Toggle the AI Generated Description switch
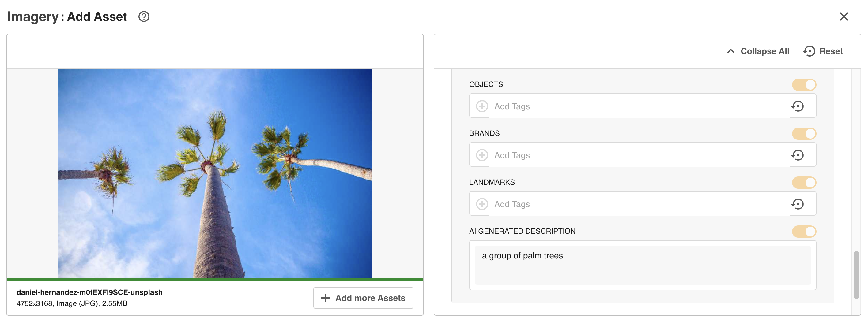Viewport: 868px width, 323px height. 804,232
